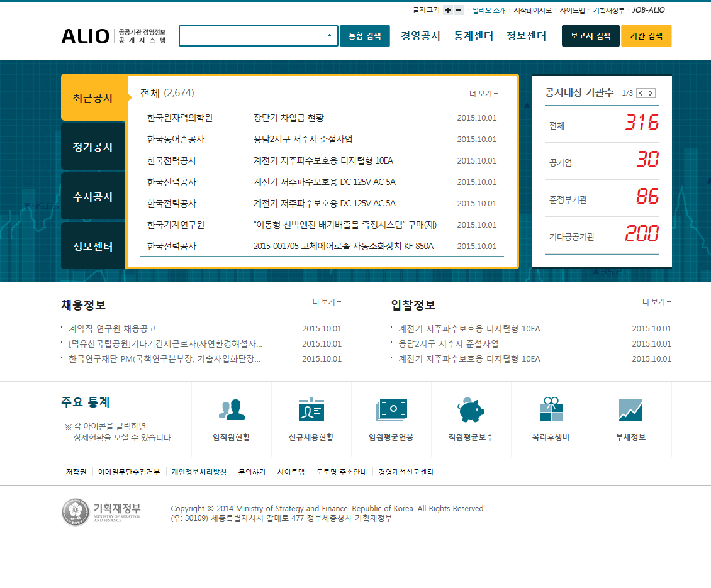This screenshot has height=588, width=711.
Task: Open 저작권 footer link
Action: tap(76, 472)
